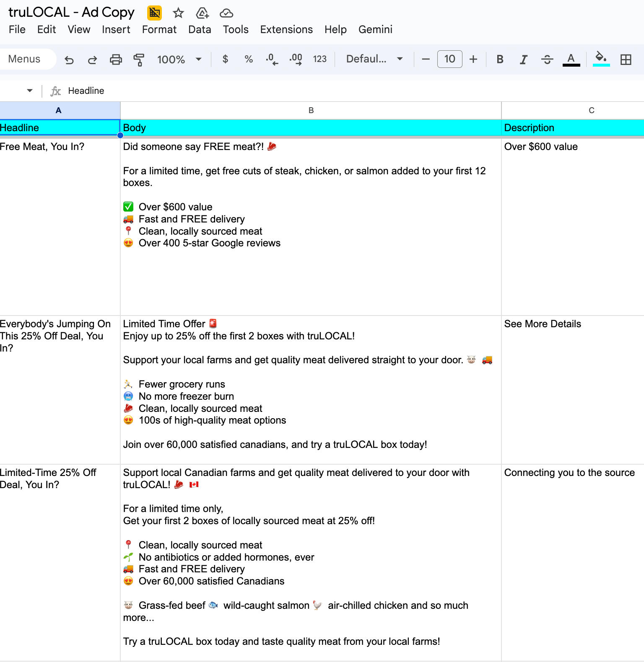Click the Add to Drive shortcut icon
Viewport: 644px width, 662px height.
pyautogui.click(x=202, y=13)
